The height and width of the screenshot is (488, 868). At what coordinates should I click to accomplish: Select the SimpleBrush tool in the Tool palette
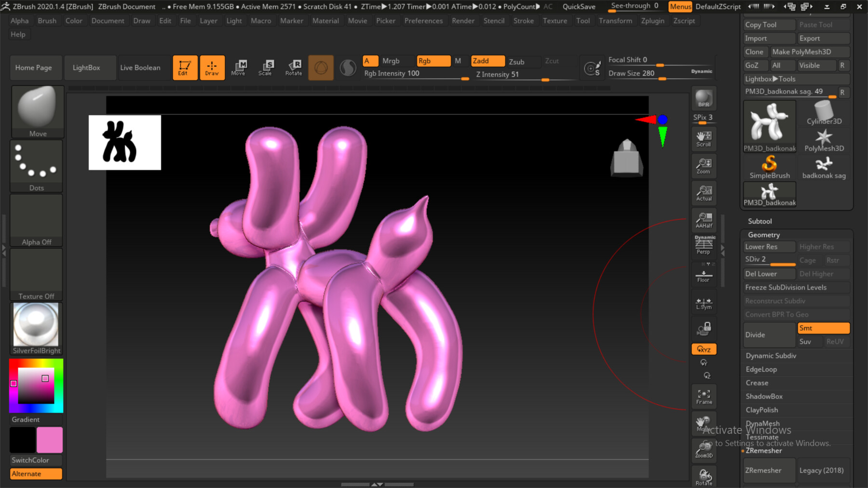769,166
